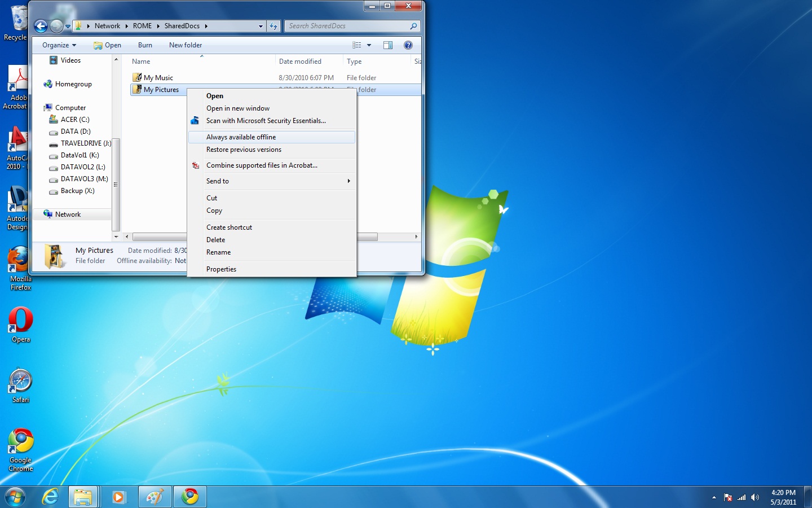Open recent pages dropdown next to Forward button
Viewport: 812px width, 508px height.
[x=68, y=27]
